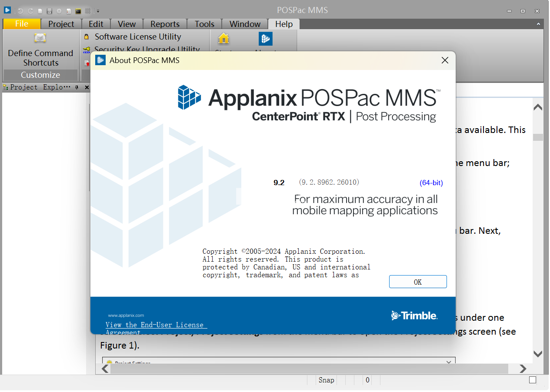Image resolution: width=550 pixels, height=392 pixels.
Task: Close the Project Explorer panel
Action: point(87,87)
